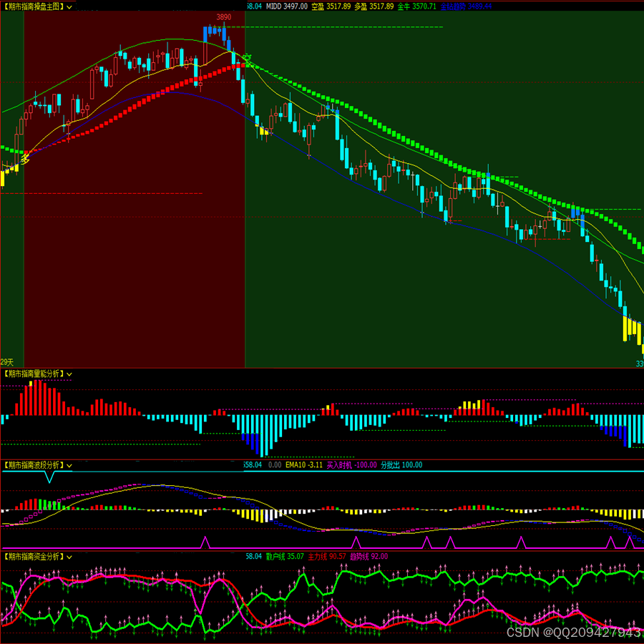644x644 pixels.
Task: Select the yellow 多 signal marker
Action: click(26, 157)
